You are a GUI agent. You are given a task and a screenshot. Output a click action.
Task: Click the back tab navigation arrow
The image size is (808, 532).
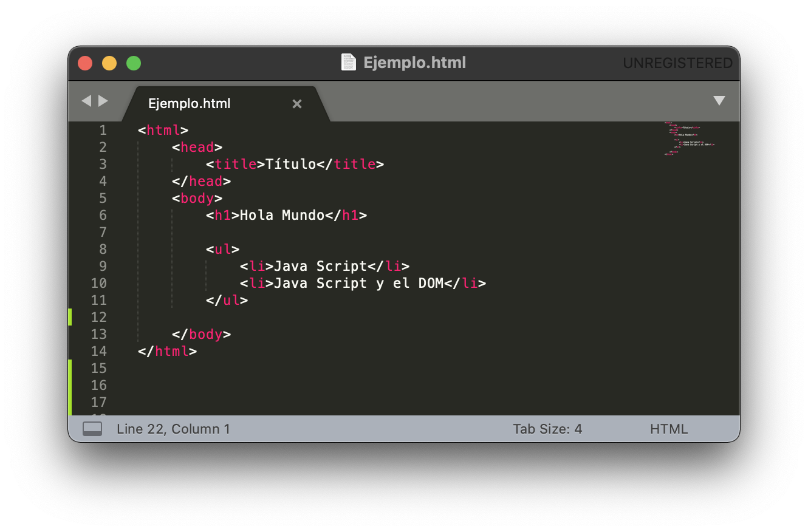86,101
